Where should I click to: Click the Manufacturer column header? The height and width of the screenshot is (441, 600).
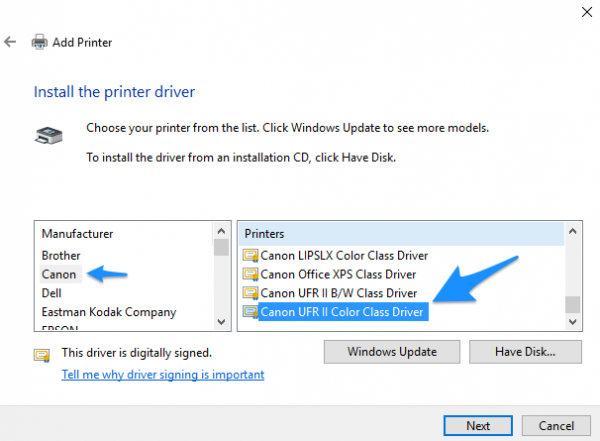click(x=124, y=234)
